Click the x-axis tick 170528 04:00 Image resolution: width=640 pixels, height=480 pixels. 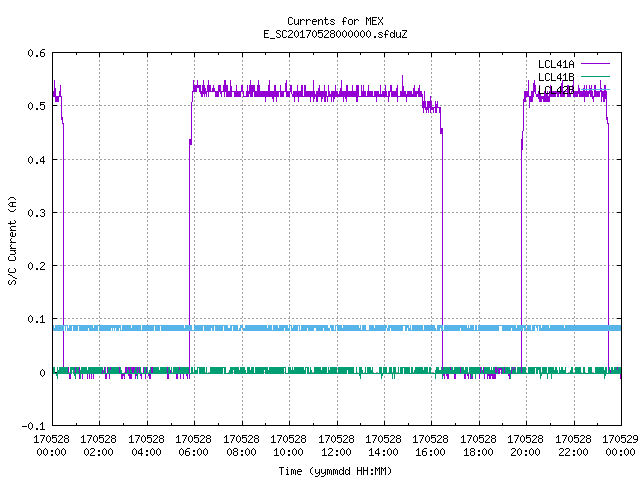[146, 446]
